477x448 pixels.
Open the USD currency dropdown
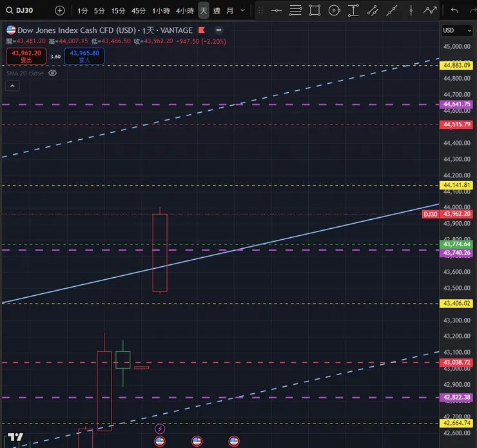[457, 30]
